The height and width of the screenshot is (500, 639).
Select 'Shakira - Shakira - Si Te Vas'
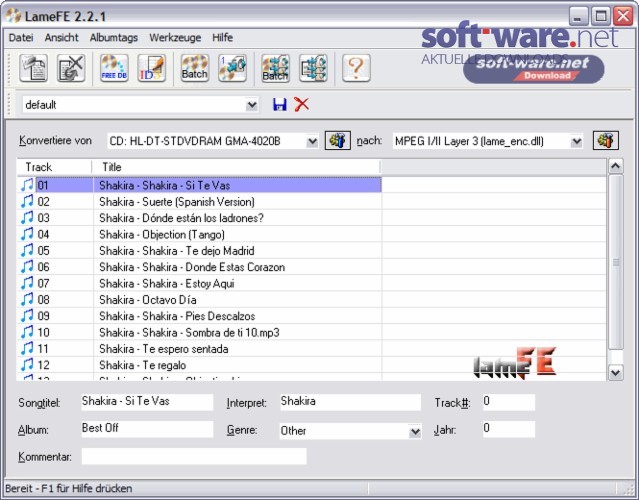[165, 185]
